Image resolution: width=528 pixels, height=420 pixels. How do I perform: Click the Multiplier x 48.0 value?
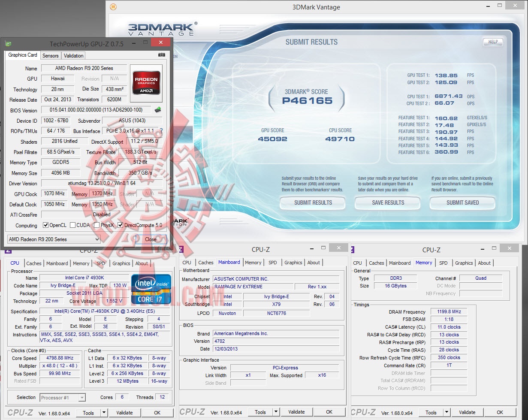coord(60,366)
